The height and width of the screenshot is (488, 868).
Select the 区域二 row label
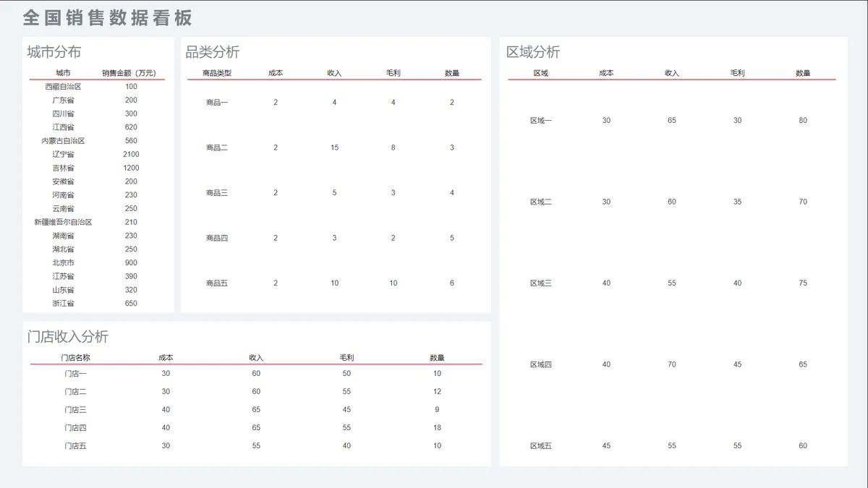[541, 202]
